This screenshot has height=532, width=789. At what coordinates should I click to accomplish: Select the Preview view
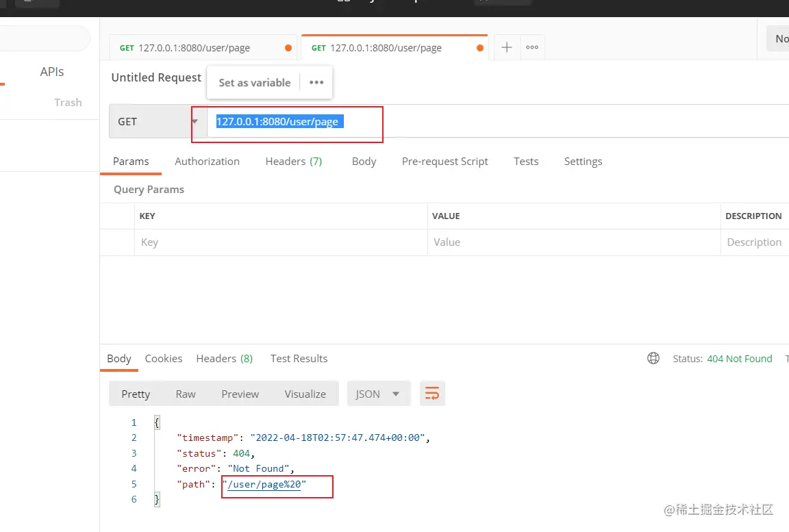[x=240, y=394]
